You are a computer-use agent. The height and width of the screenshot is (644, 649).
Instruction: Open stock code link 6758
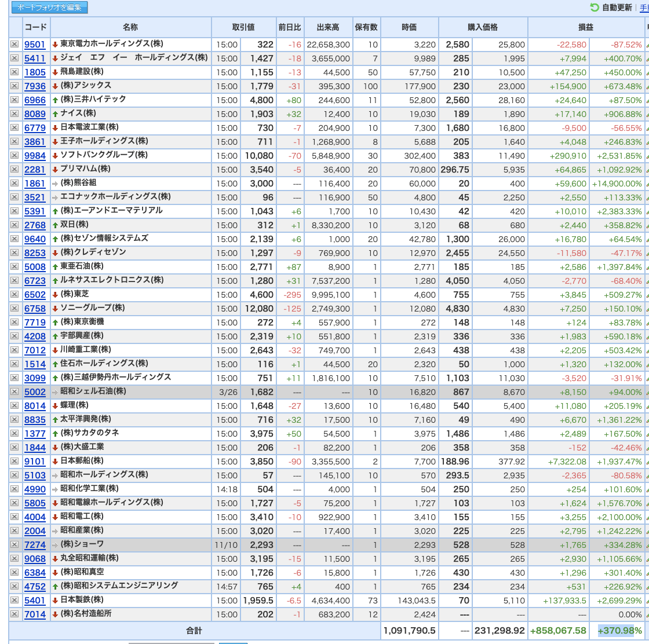click(35, 309)
